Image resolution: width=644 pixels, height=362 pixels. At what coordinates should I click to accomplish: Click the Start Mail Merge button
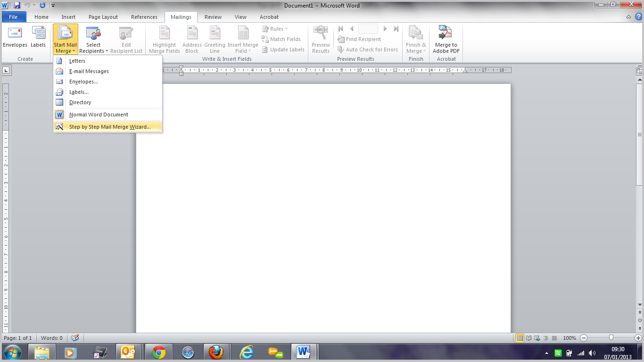tap(66, 39)
